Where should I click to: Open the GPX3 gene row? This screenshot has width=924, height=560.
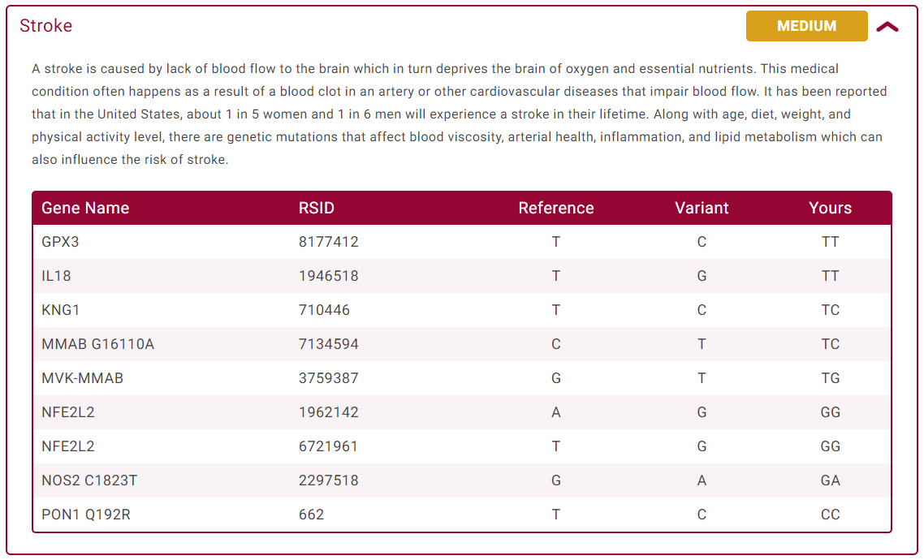(58, 242)
